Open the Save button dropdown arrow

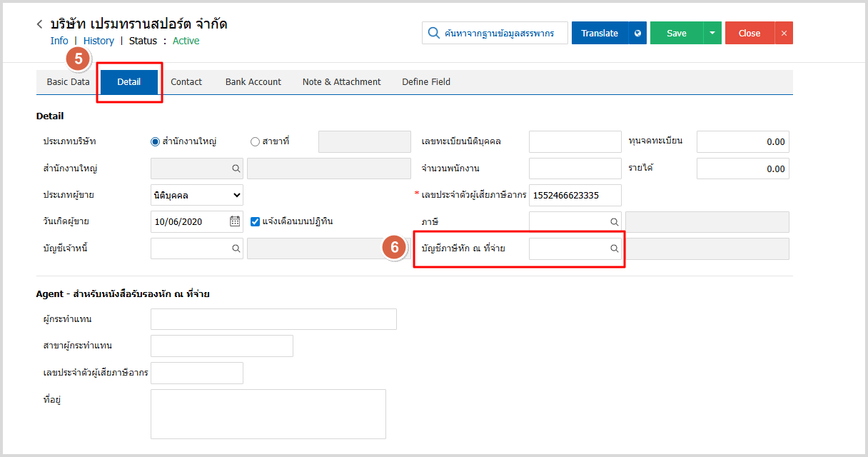pyautogui.click(x=712, y=33)
